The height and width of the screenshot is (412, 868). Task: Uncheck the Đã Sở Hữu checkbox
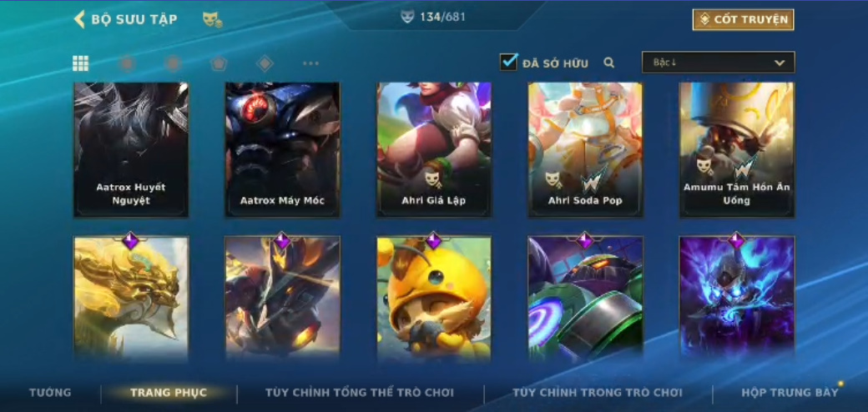coord(508,62)
